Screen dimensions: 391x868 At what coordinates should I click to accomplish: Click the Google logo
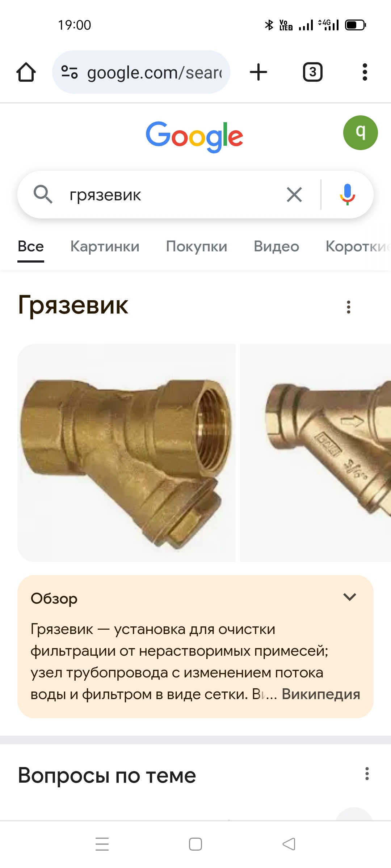click(x=194, y=137)
